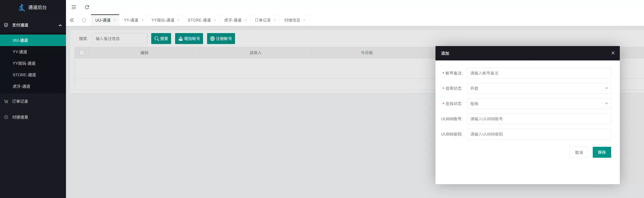Click the 通道后台 logo icon

(x=22, y=7)
